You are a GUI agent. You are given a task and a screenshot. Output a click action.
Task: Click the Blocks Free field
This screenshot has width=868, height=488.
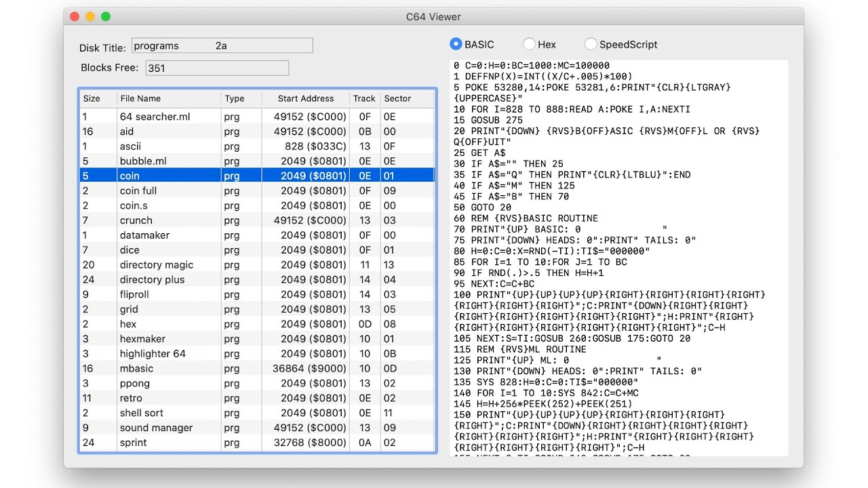[217, 68]
